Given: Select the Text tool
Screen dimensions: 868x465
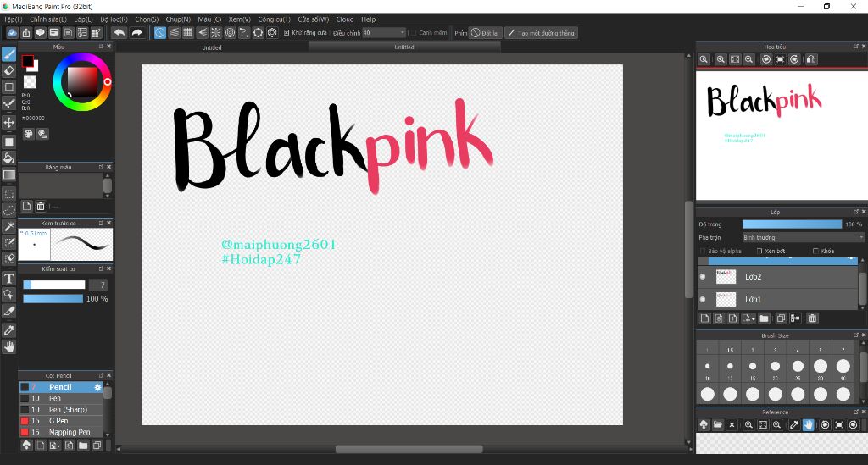Looking at the screenshot, I should point(8,278).
